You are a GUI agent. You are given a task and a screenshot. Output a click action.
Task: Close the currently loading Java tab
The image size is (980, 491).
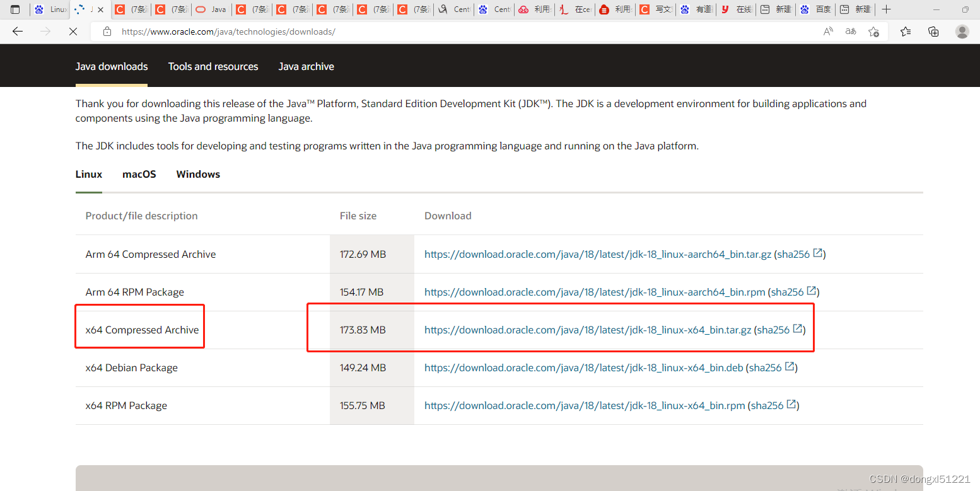point(100,9)
